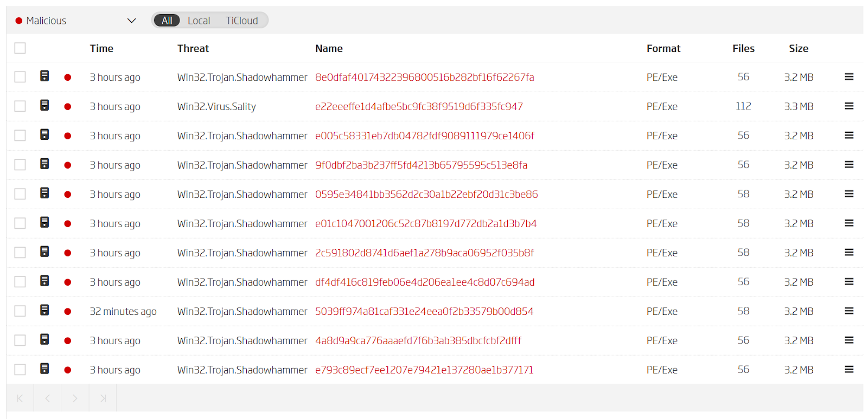Check the row for sample df4df416c819…
The image size is (868, 419).
(x=20, y=282)
